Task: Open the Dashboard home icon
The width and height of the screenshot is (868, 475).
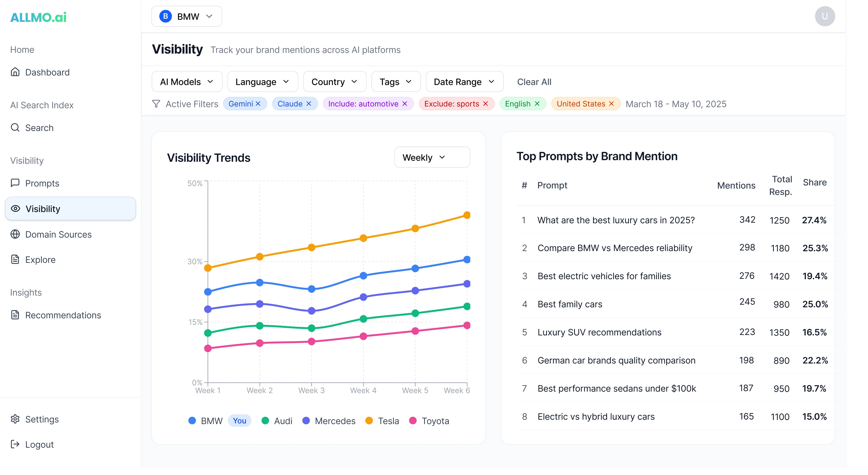Action: coord(15,72)
